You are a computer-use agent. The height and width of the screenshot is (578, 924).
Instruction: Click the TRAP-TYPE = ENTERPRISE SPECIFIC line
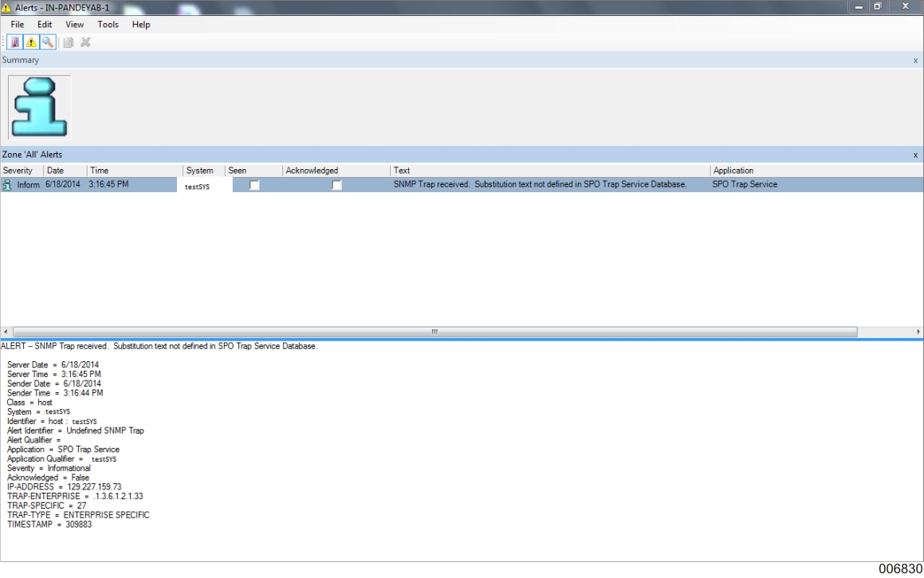pos(78,516)
